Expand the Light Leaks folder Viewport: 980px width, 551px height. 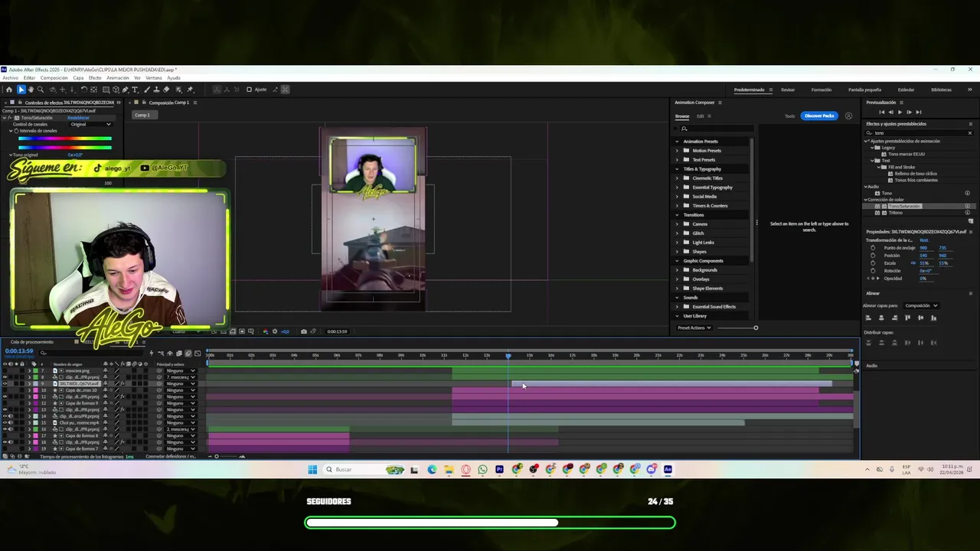coord(677,243)
